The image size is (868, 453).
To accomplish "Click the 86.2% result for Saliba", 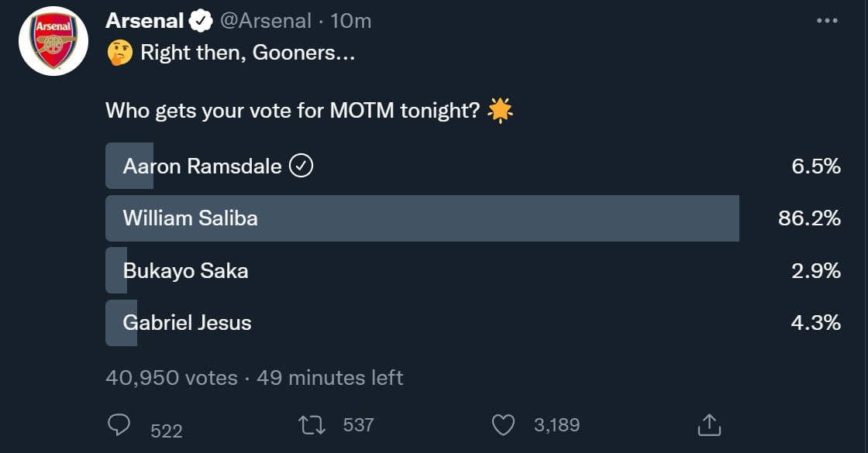I will (809, 218).
